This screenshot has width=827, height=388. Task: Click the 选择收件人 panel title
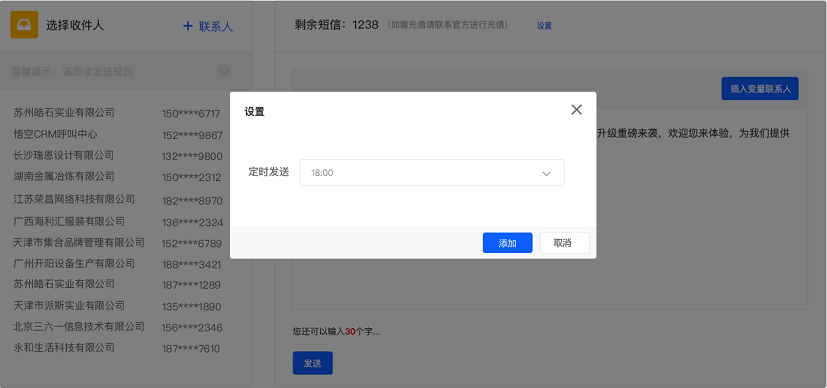[75, 25]
